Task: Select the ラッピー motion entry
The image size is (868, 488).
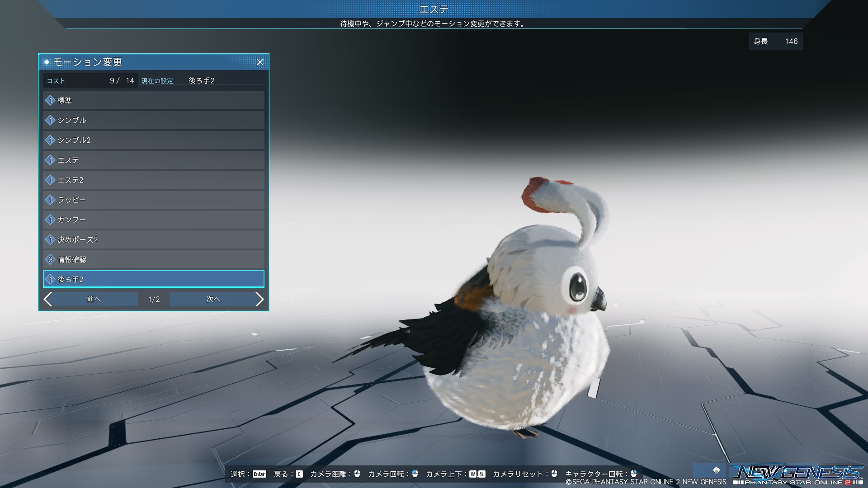Action: click(x=154, y=200)
